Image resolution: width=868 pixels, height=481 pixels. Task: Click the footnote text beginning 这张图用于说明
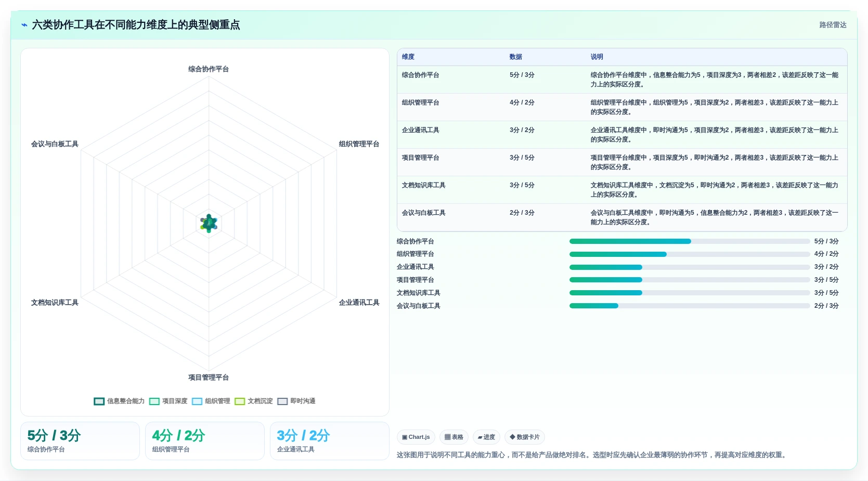(x=592, y=455)
